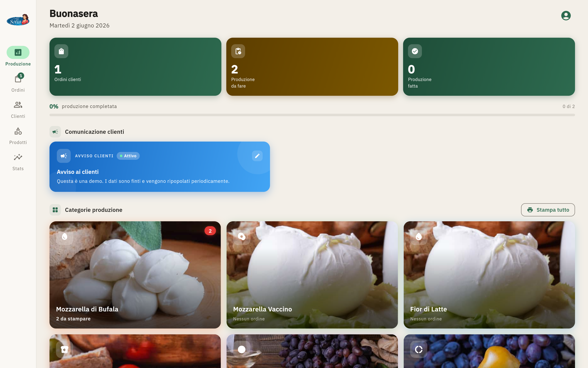Click dashed-circle icon on blue plums card
This screenshot has width=588, height=368.
click(419, 349)
